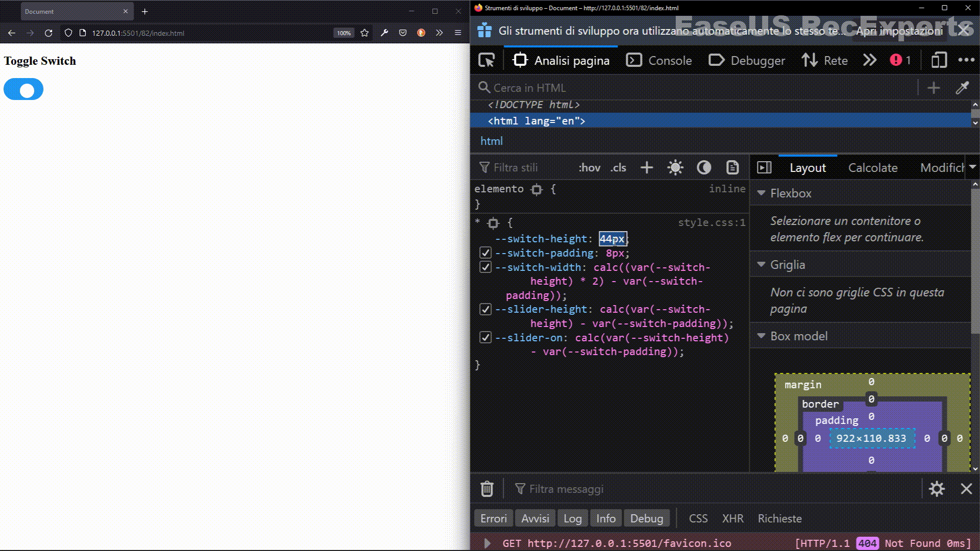Open the Analisi pagina tab
980x551 pixels.
pyautogui.click(x=561, y=60)
